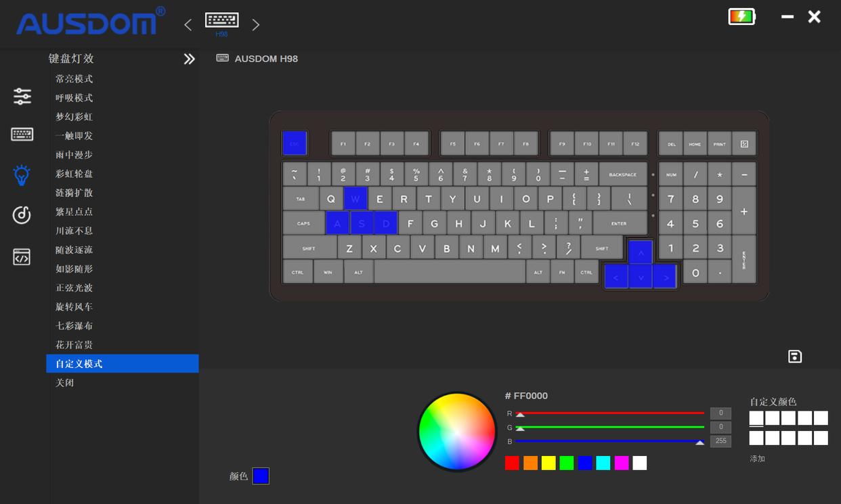
Task: Choose 一触即发 lighting mode
Action: point(74,136)
